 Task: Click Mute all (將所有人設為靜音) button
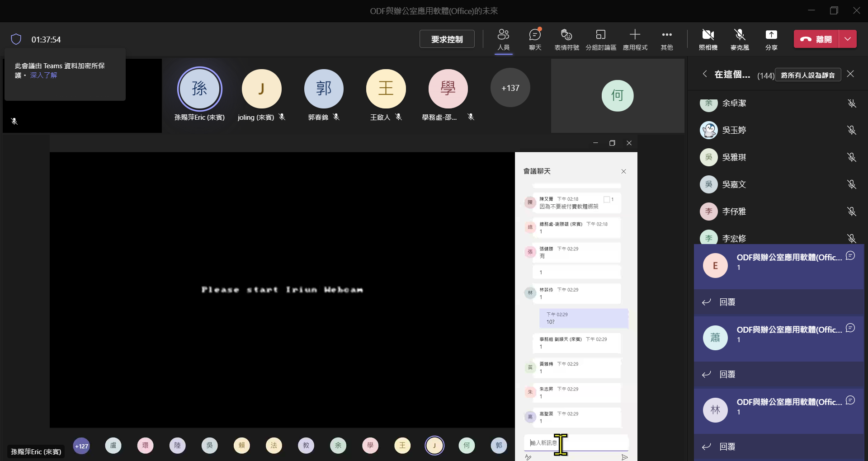[808, 75]
